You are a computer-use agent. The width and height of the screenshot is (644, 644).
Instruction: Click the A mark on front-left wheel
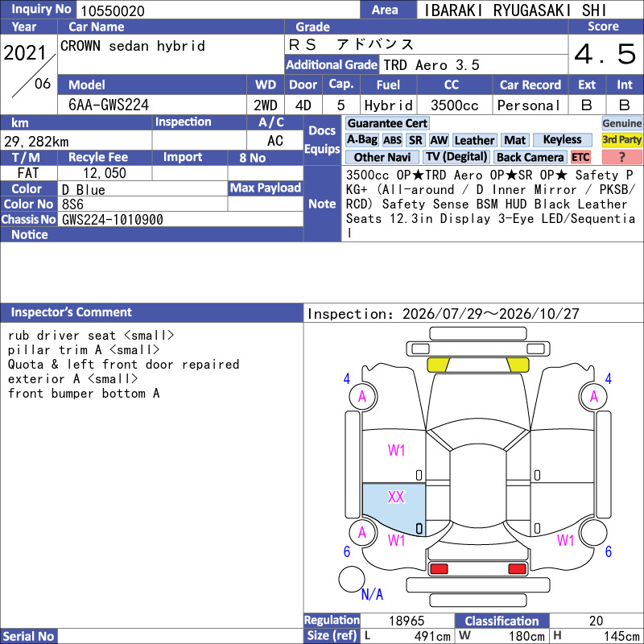pyautogui.click(x=362, y=397)
